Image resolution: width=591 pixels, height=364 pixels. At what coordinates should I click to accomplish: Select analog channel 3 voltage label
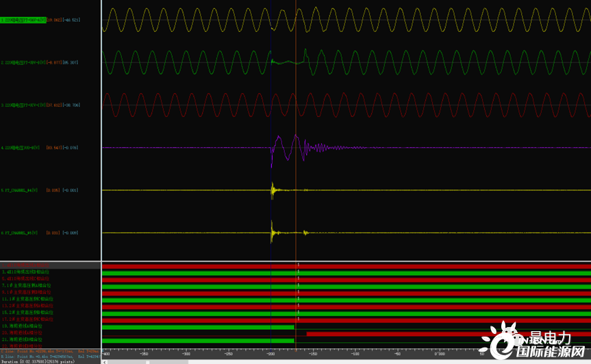pyautogui.click(x=23, y=105)
